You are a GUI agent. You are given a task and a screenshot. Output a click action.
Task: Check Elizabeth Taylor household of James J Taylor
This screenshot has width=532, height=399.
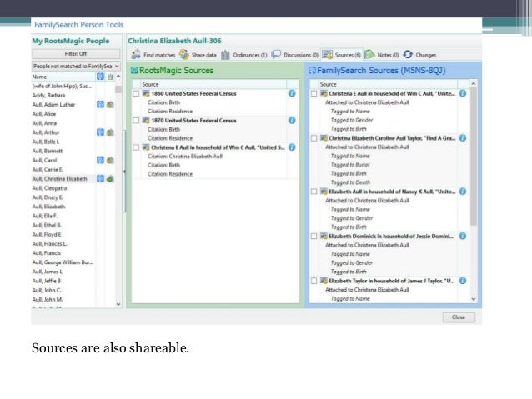pos(314,281)
